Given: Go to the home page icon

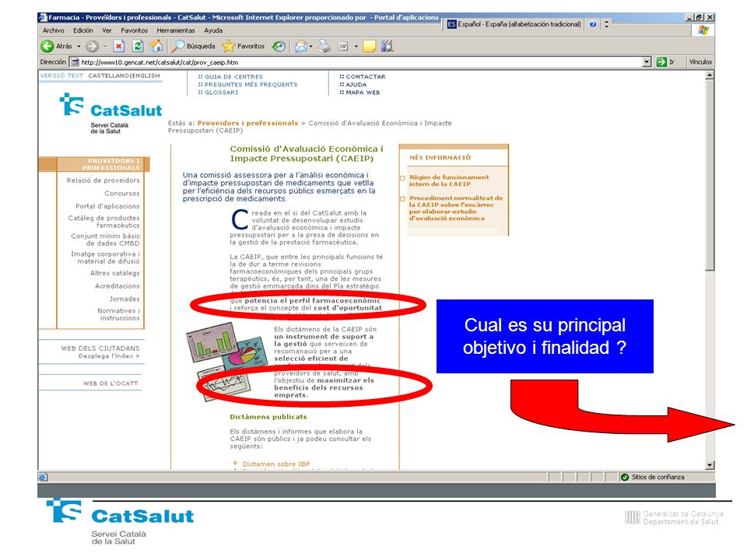Looking at the screenshot, I should click(x=156, y=46).
